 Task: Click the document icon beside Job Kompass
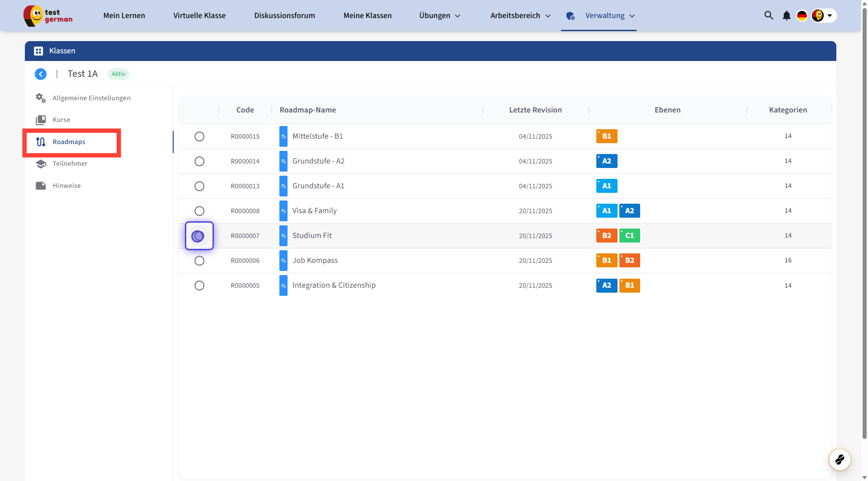tap(283, 261)
